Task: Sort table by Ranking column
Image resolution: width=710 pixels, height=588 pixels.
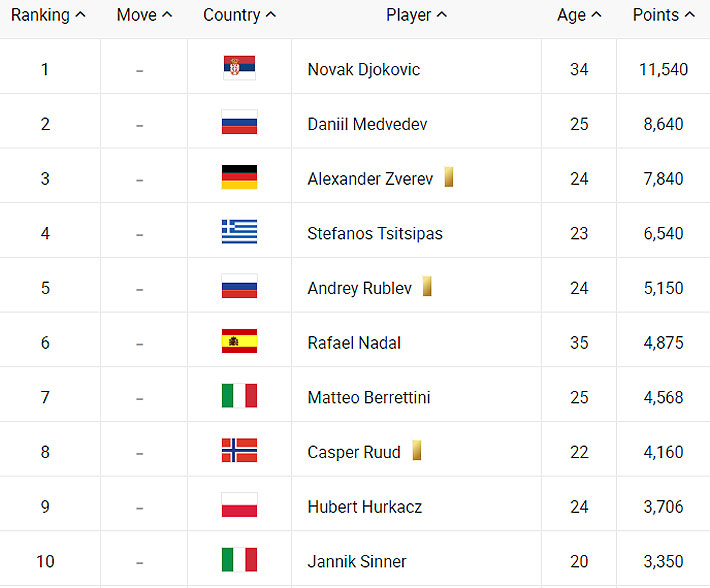Action: 48,15
